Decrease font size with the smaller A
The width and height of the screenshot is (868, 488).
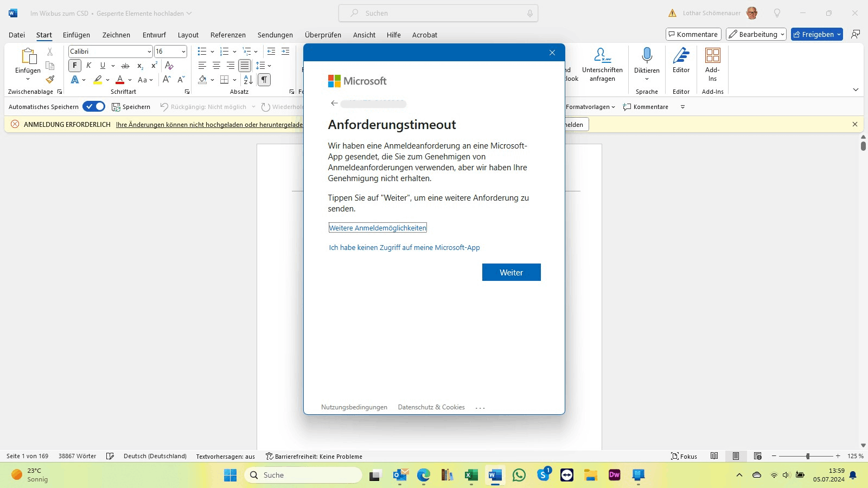[181, 80]
